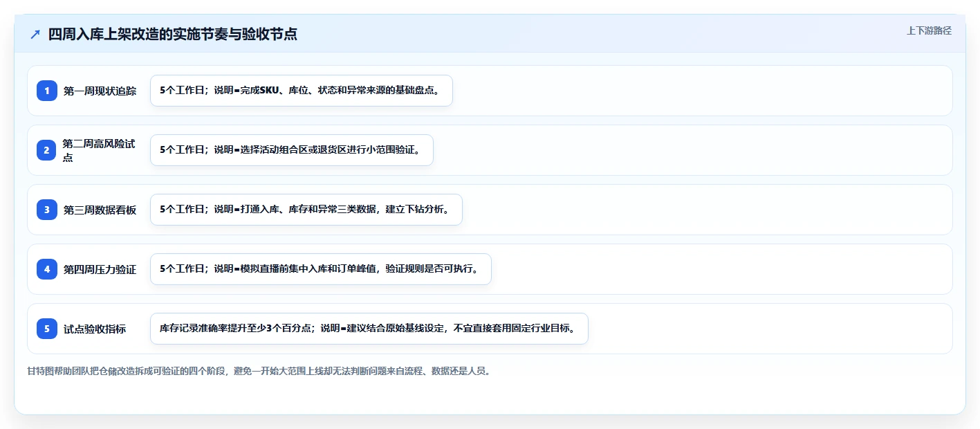The width and height of the screenshot is (980, 429).
Task: Click the 上下游路径 label in header
Action: click(929, 30)
